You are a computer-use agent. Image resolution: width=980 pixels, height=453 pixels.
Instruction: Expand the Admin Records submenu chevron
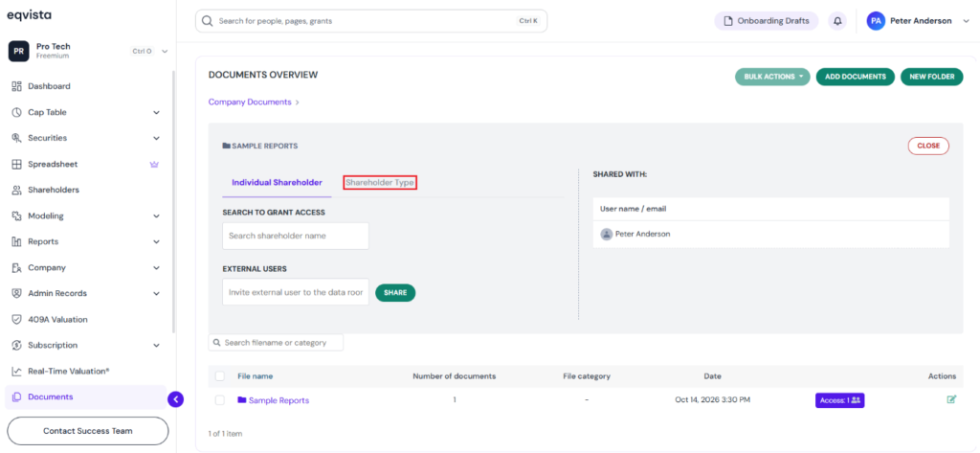156,293
